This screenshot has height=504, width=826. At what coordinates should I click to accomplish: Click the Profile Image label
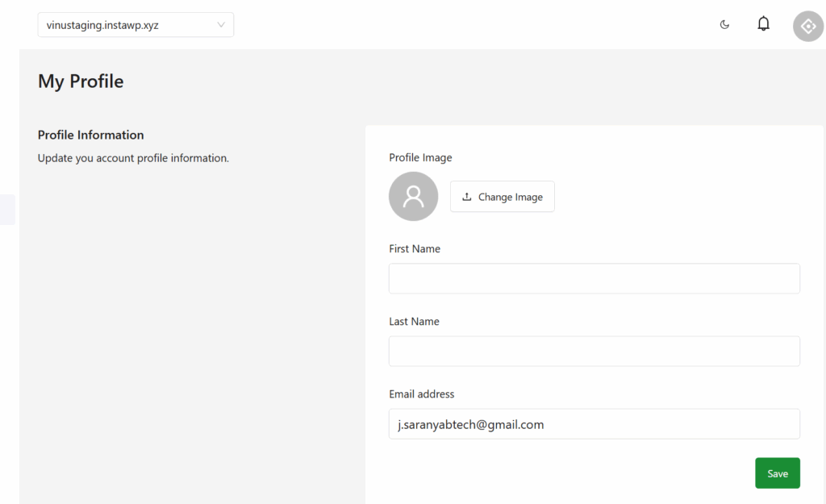pyautogui.click(x=420, y=158)
